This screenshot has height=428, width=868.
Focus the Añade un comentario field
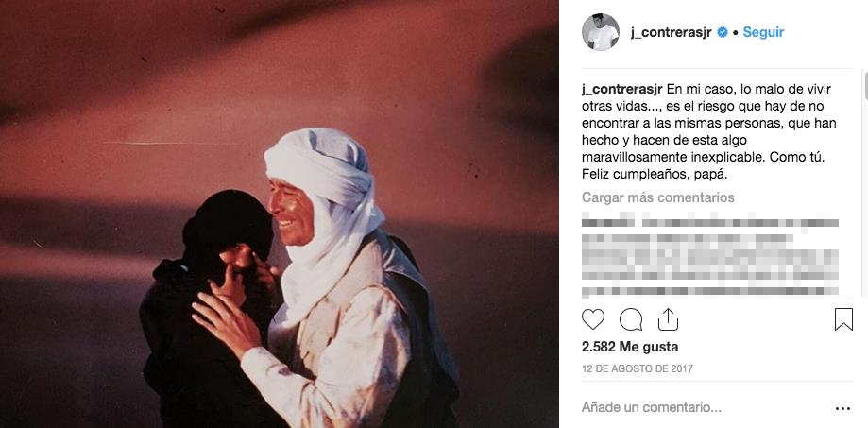pyautogui.click(x=703, y=408)
